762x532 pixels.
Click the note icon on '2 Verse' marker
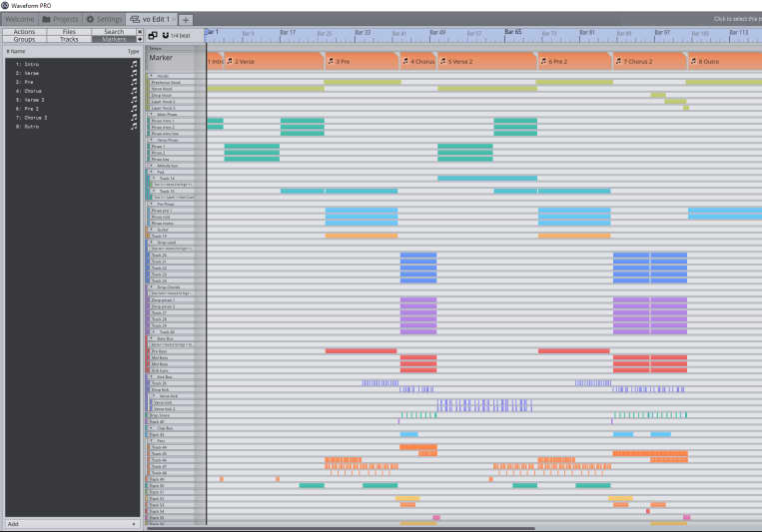(230, 61)
